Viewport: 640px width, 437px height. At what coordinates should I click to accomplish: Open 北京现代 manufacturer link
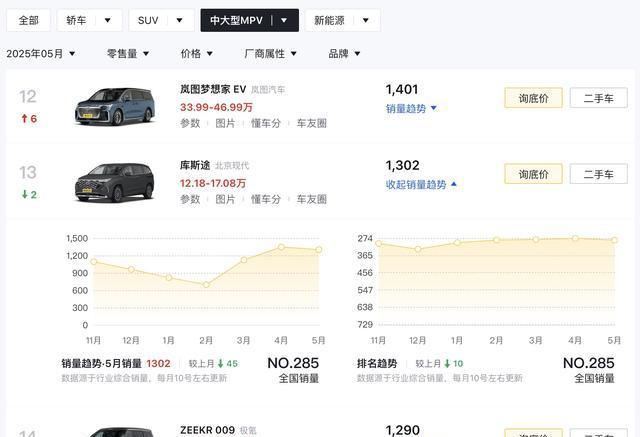[x=232, y=166]
